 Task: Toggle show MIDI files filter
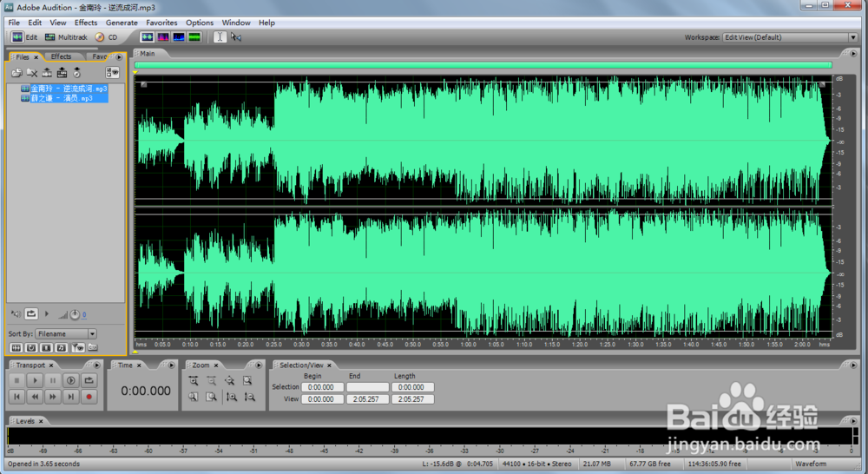click(62, 348)
